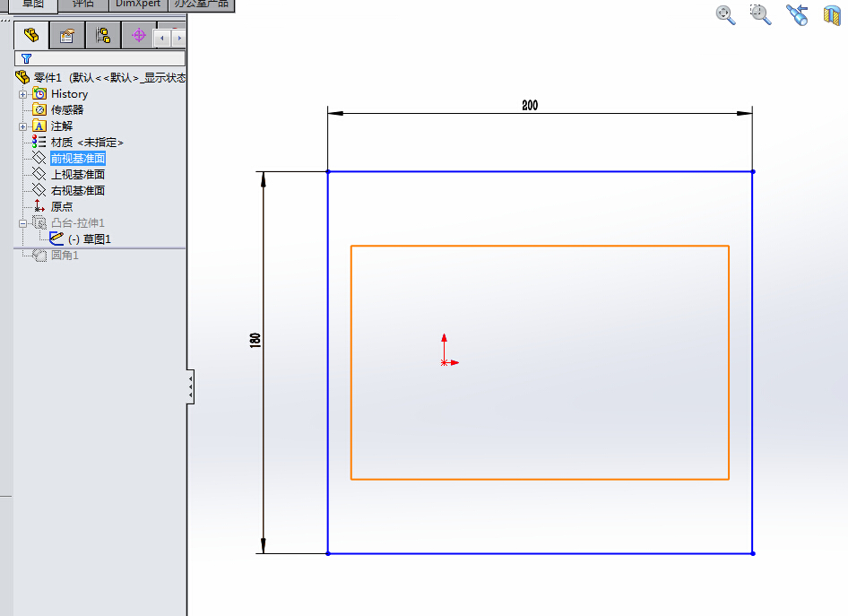848x616 pixels.
Task: Select the 原点 origin item
Action: pos(62,206)
